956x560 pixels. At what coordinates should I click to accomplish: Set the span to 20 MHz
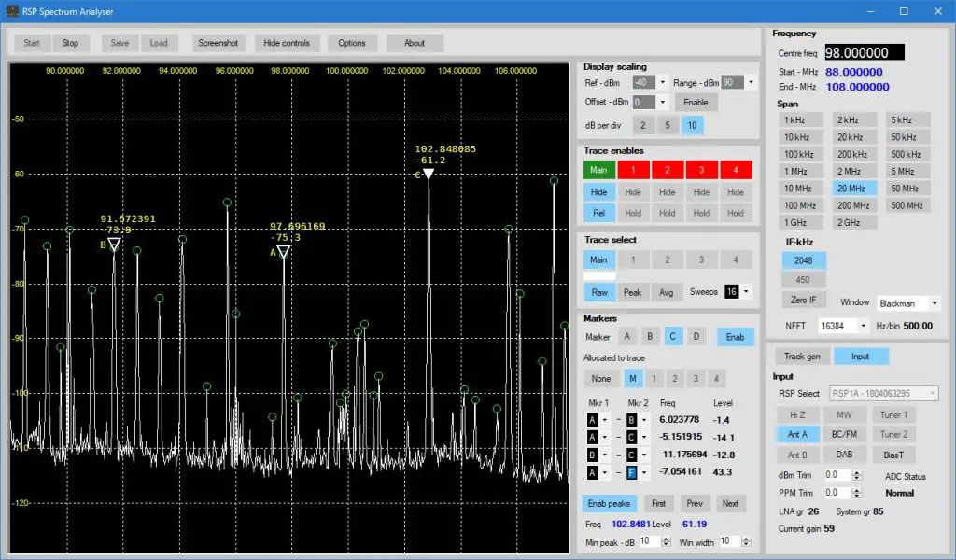(855, 188)
